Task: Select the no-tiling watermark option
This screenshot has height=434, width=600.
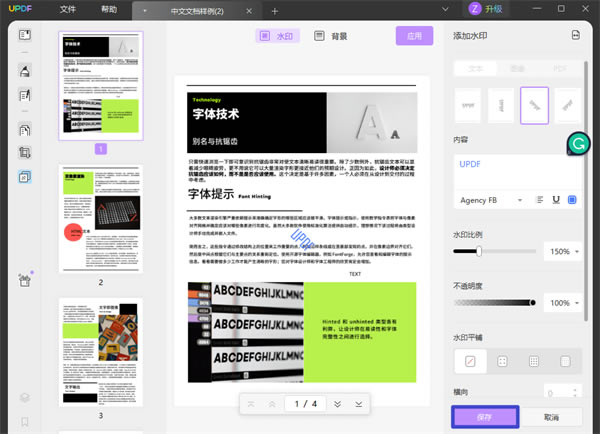Action: 469,360
